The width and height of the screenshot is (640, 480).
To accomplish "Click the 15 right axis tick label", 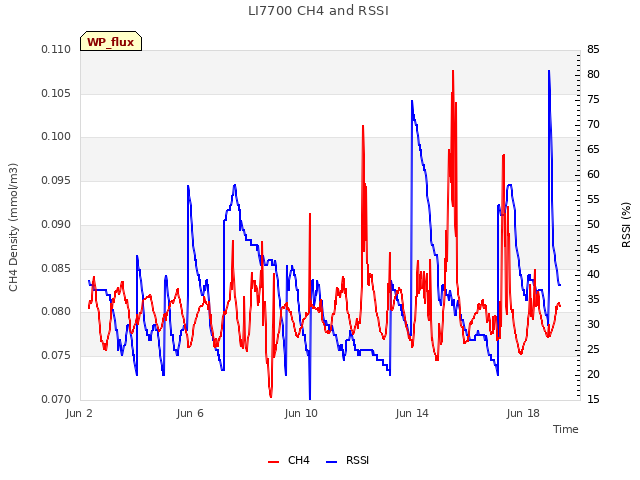I will [593, 399].
